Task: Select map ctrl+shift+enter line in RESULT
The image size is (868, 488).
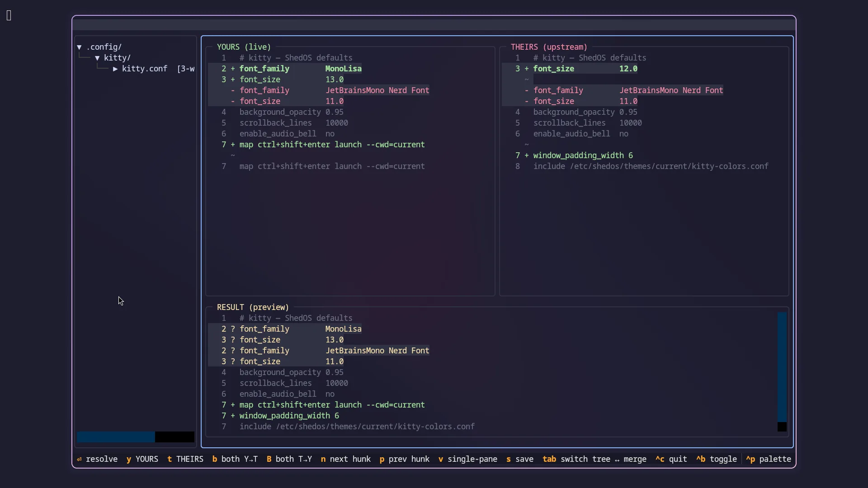Action: click(x=323, y=405)
